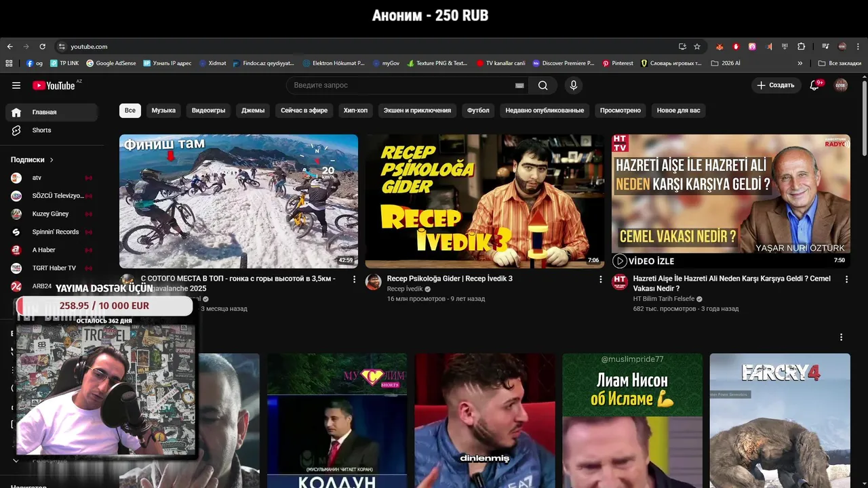
Task: Select the Новое для вас chip
Action: 678,110
